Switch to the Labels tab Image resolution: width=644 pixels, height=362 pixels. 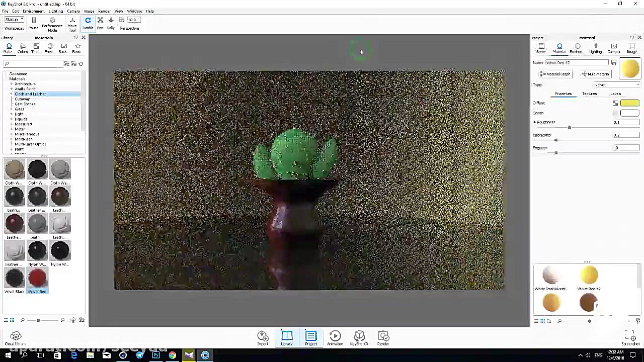[615, 94]
